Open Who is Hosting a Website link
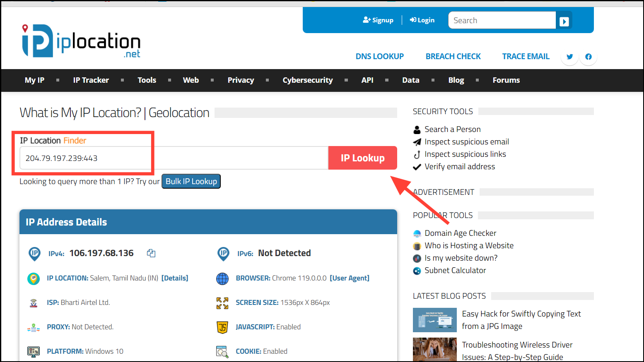644x362 pixels. 469,246
